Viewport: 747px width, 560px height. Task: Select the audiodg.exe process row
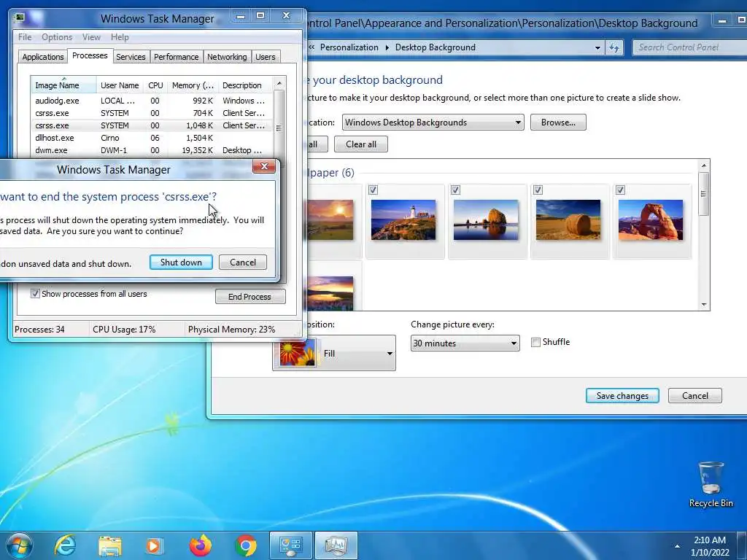(x=152, y=101)
